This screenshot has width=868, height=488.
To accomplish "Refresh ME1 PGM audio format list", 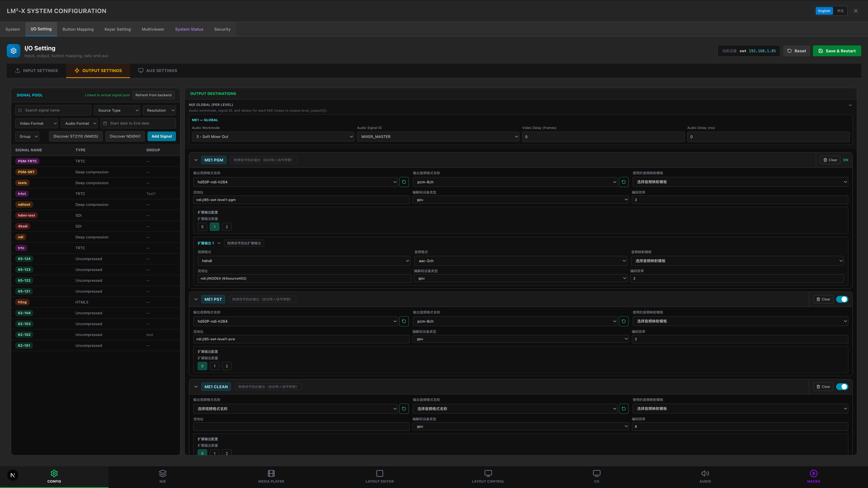I will coord(623,182).
